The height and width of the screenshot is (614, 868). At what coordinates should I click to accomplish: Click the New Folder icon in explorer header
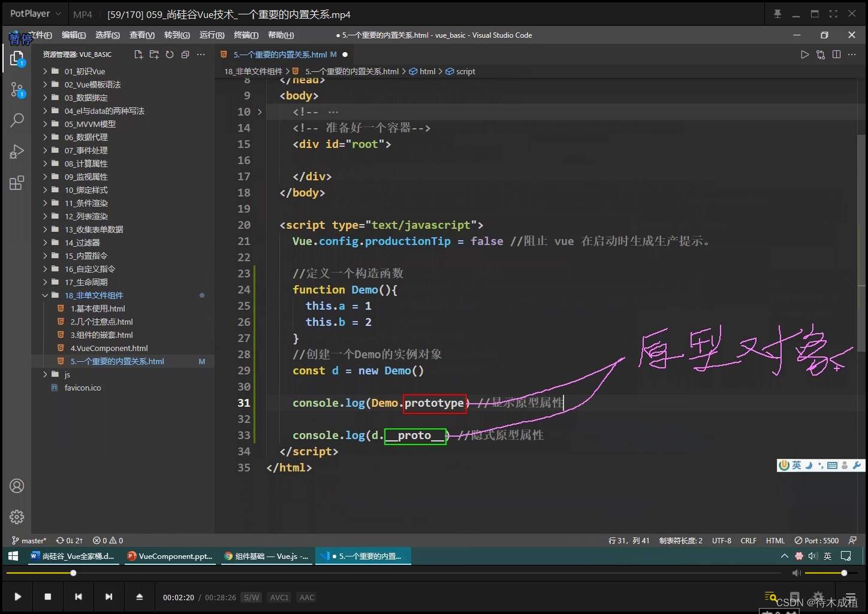154,55
